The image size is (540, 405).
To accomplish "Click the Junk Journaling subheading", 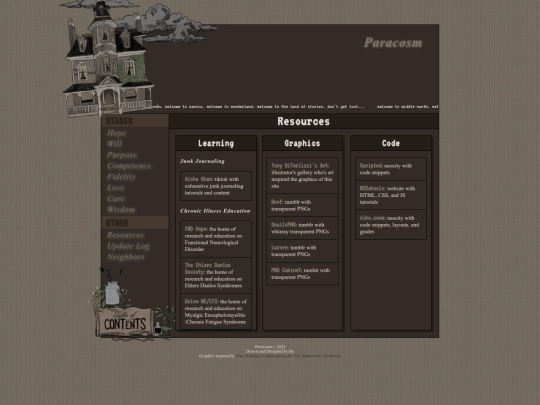I will pyautogui.click(x=202, y=161).
